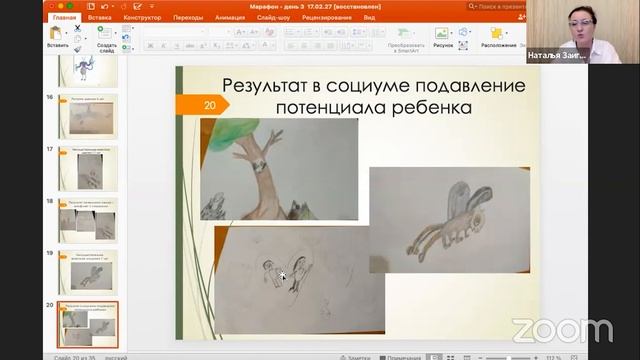Click the 112 % zoom level
Screen dimensions: 640x360
[553, 358]
